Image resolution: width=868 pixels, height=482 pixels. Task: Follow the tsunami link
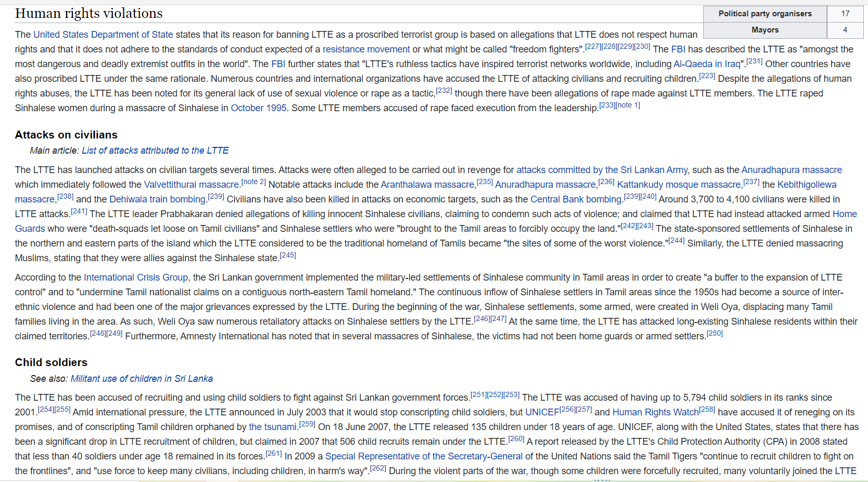point(273,427)
